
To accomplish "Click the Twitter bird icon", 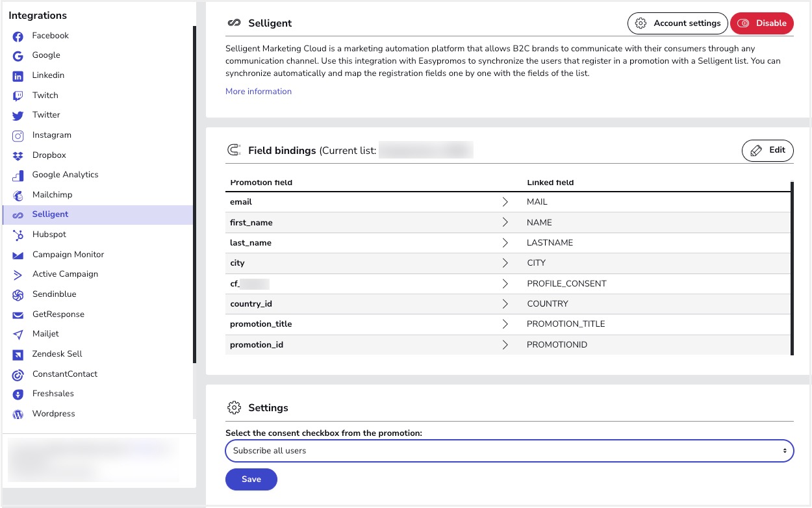I will [x=18, y=116].
